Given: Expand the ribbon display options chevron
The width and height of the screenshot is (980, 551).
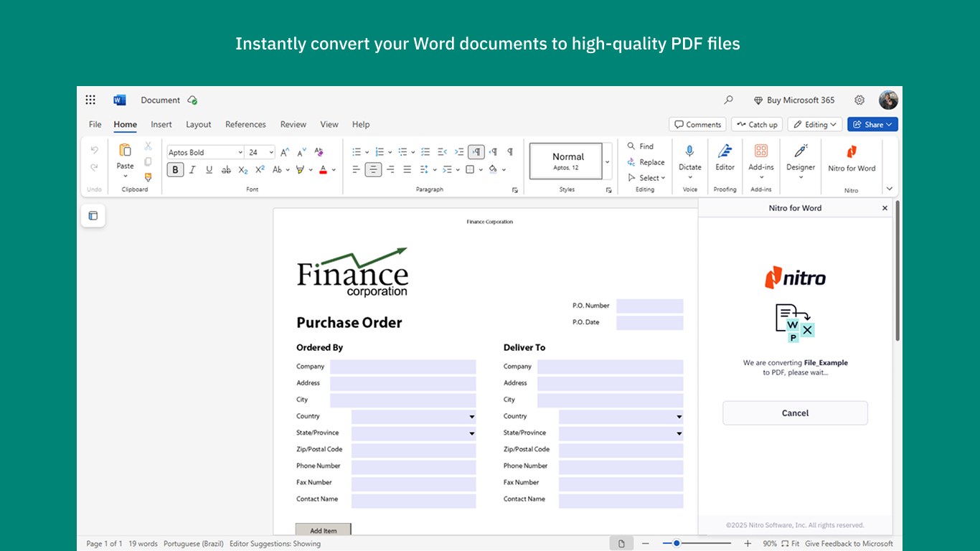Looking at the screenshot, I should (x=890, y=189).
